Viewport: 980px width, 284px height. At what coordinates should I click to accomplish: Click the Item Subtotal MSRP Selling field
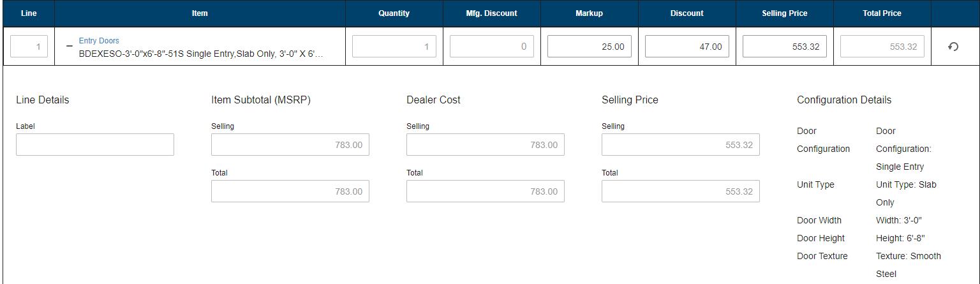point(290,145)
